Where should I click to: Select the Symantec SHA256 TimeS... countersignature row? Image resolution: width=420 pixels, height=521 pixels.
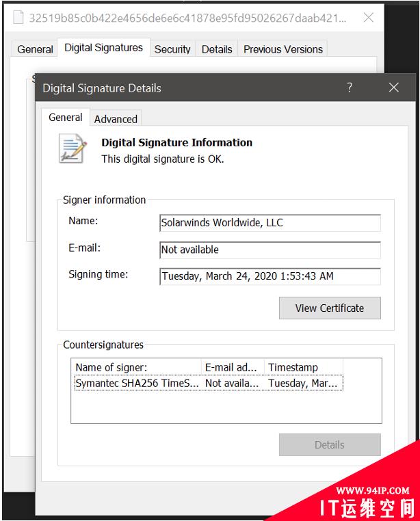tap(209, 383)
